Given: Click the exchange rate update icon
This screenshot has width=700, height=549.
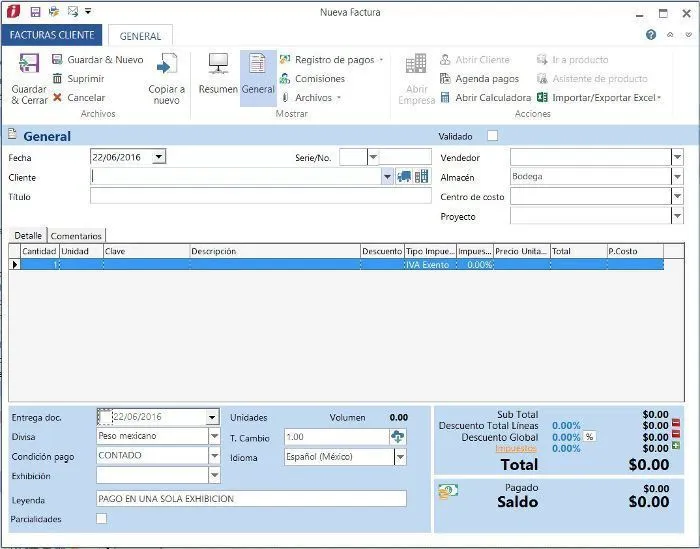Looking at the screenshot, I should pyautogui.click(x=398, y=437).
